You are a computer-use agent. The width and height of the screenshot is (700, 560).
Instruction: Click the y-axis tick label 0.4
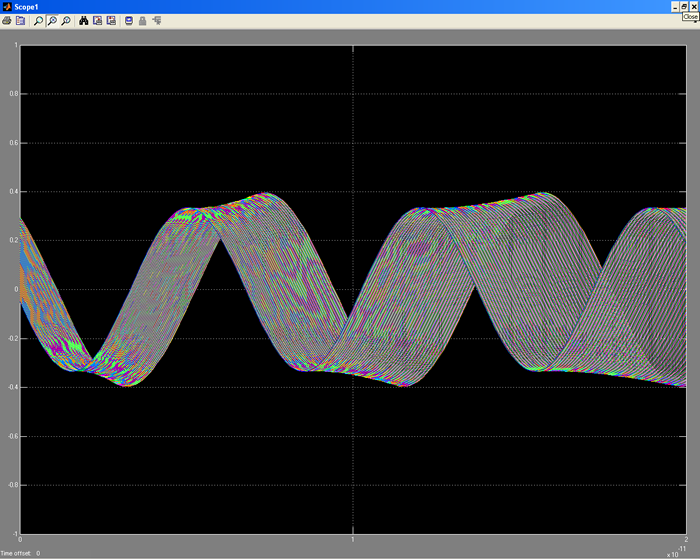point(14,192)
